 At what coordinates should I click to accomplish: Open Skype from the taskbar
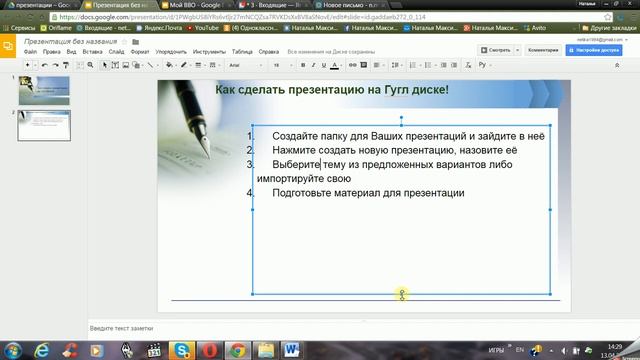182,351
